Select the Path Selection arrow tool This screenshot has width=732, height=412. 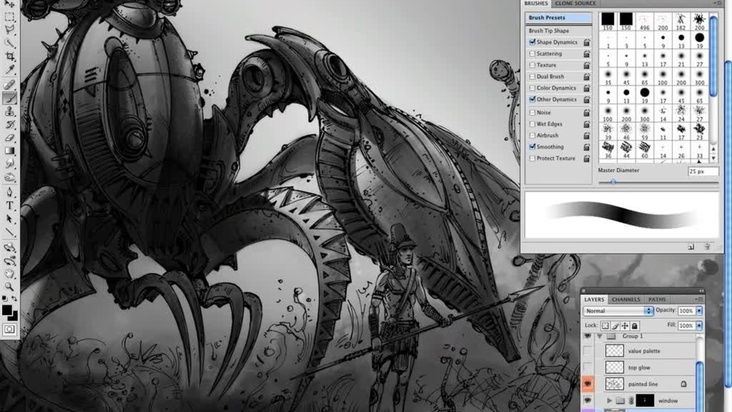(9, 219)
